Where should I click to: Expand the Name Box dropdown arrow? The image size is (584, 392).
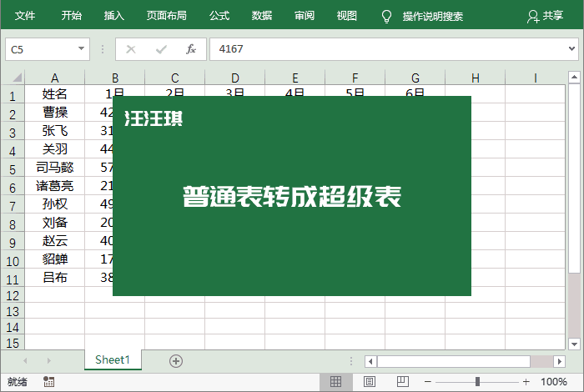click(x=81, y=48)
